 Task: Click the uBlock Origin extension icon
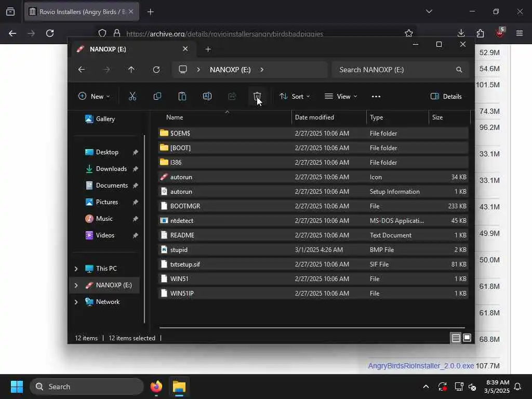click(500, 33)
